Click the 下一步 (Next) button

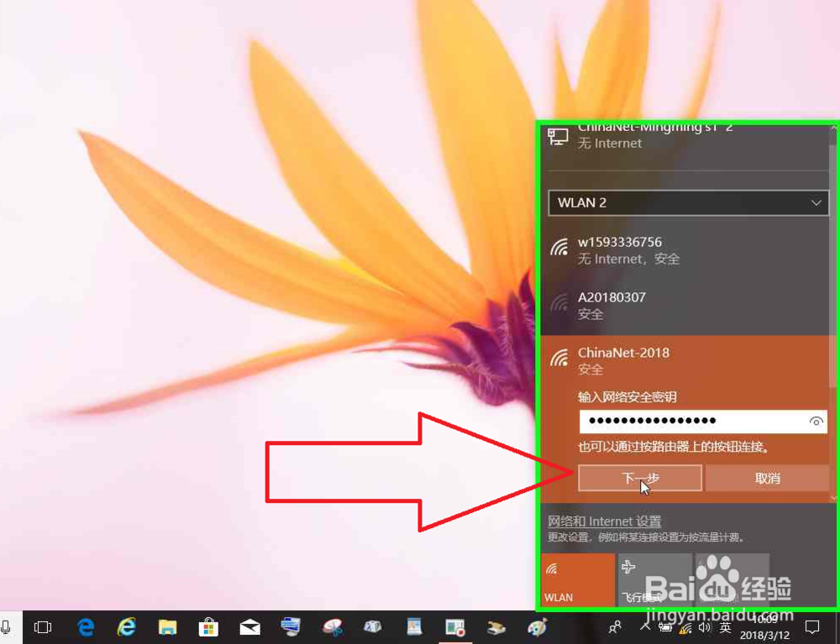point(638,477)
